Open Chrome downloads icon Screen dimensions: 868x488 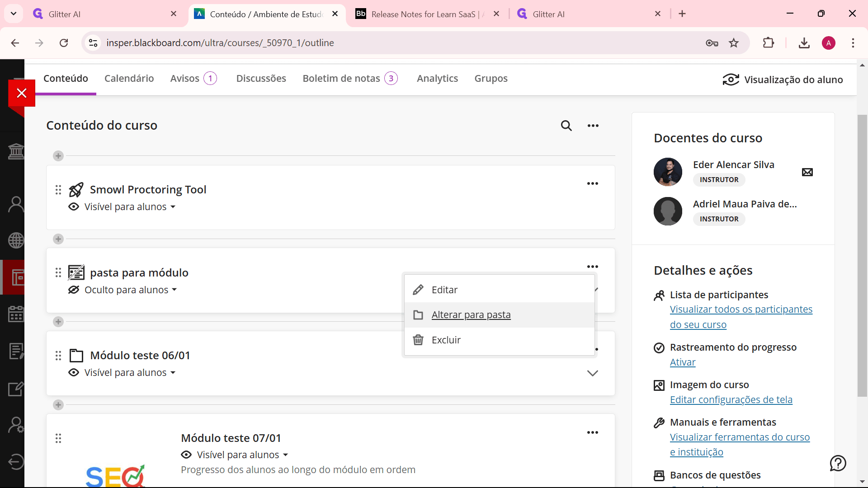[804, 43]
